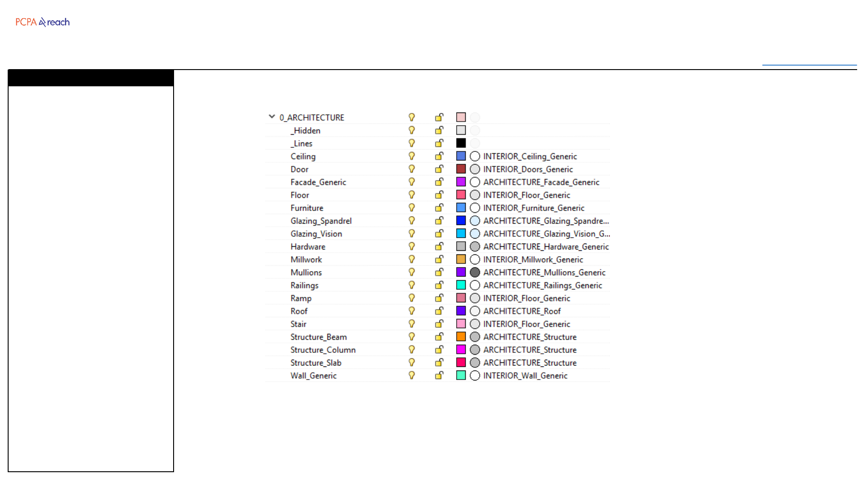
Task: Click lock icon for Furniture layer
Action: [439, 208]
